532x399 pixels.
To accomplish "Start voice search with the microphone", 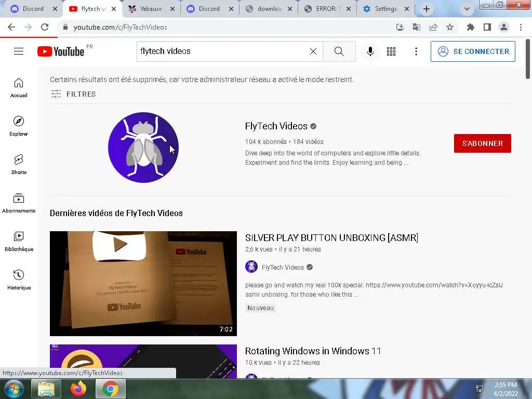I will pyautogui.click(x=370, y=51).
